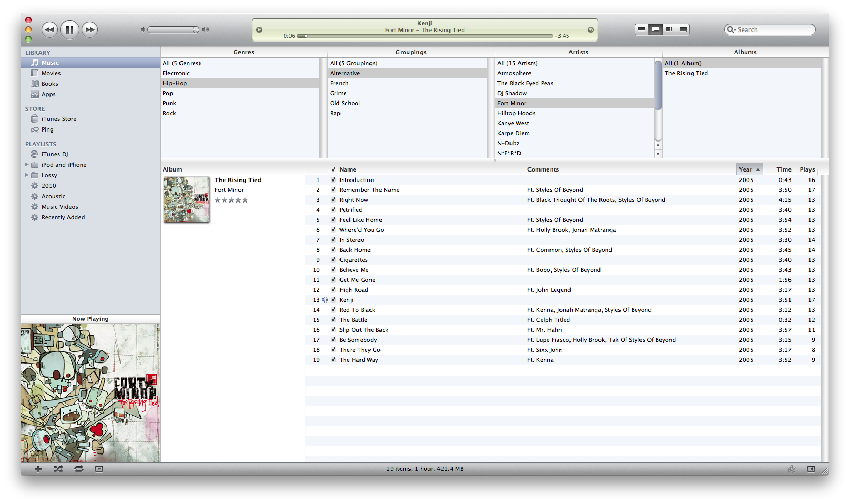Sort by the Time column header
The height and width of the screenshot is (504, 850).
coord(779,169)
